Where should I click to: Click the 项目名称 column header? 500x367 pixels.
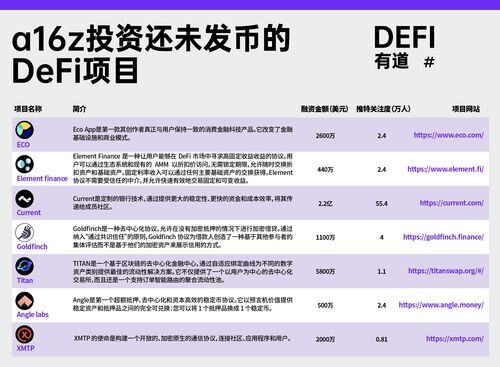coord(28,109)
